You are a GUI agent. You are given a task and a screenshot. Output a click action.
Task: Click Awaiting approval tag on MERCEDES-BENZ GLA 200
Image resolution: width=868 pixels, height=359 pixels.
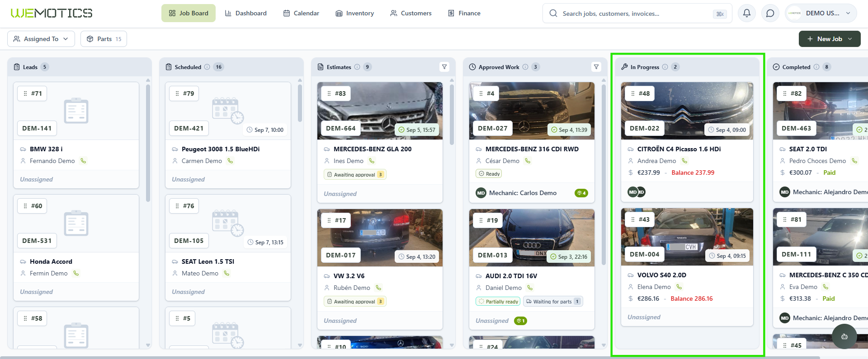point(355,174)
